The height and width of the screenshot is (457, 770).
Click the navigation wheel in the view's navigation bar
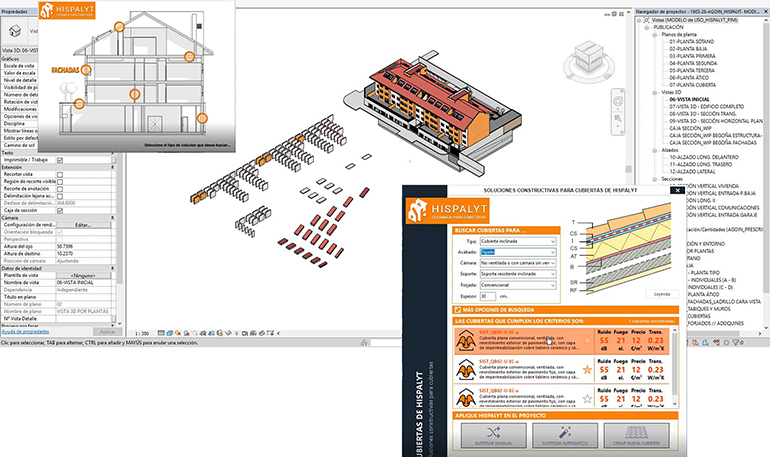pyautogui.click(x=618, y=101)
